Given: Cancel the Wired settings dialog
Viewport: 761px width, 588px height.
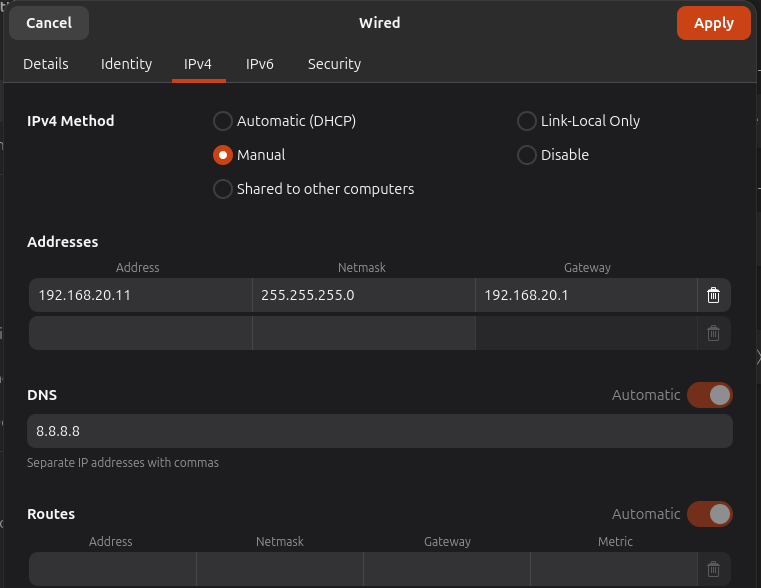Looking at the screenshot, I should (x=49, y=23).
